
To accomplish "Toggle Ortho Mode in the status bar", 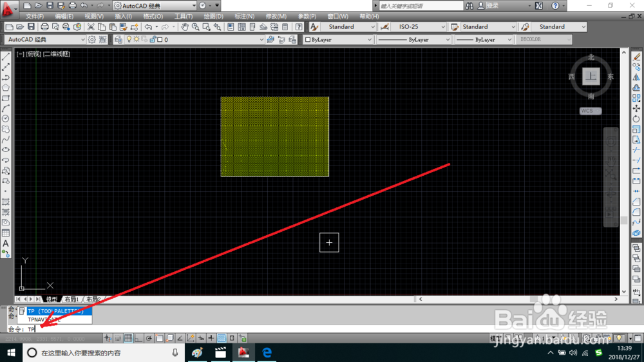I will (138, 338).
